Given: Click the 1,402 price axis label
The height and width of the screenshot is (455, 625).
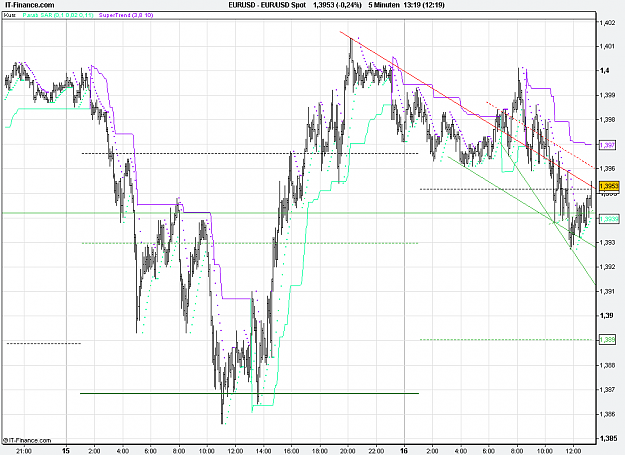Looking at the screenshot, I should (607, 23).
